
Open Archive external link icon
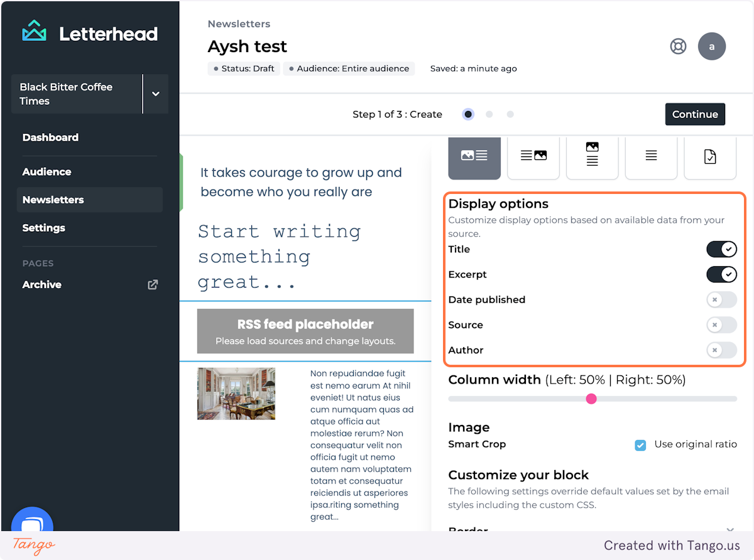pyautogui.click(x=153, y=284)
